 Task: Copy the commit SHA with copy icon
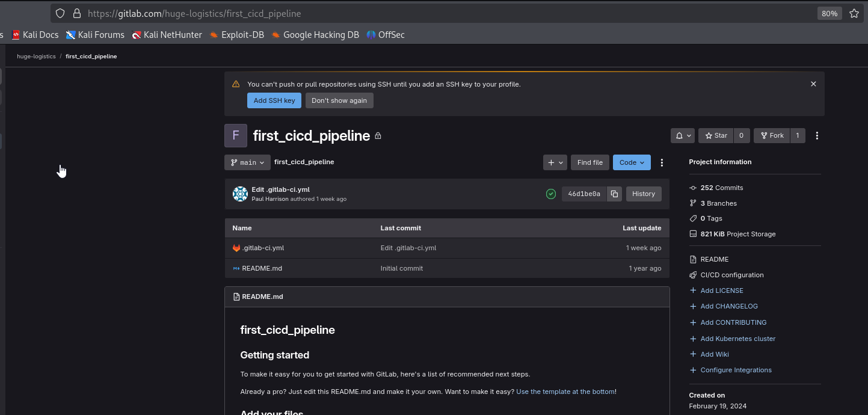coord(614,194)
